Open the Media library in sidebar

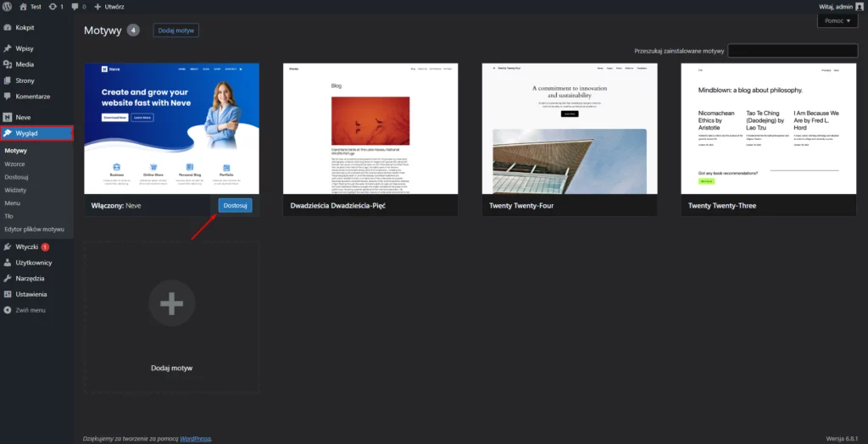click(25, 64)
